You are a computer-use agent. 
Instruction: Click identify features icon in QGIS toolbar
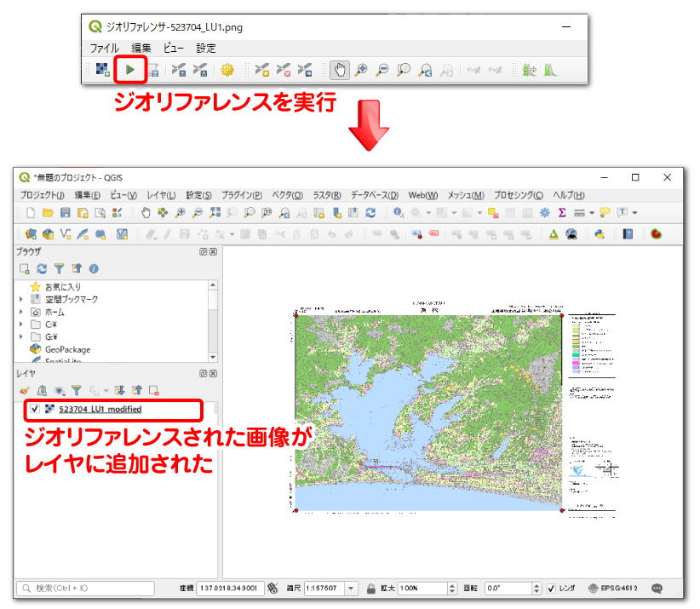399,213
